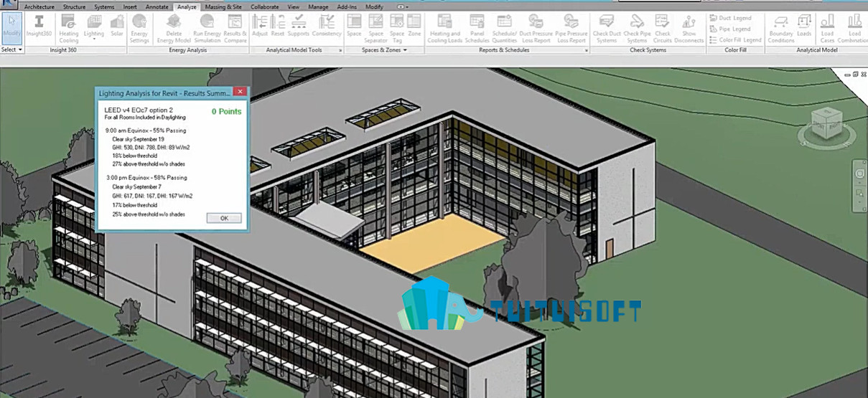The width and height of the screenshot is (868, 398).
Task: Click 'Clear sky September 19' text
Action: 139,139
